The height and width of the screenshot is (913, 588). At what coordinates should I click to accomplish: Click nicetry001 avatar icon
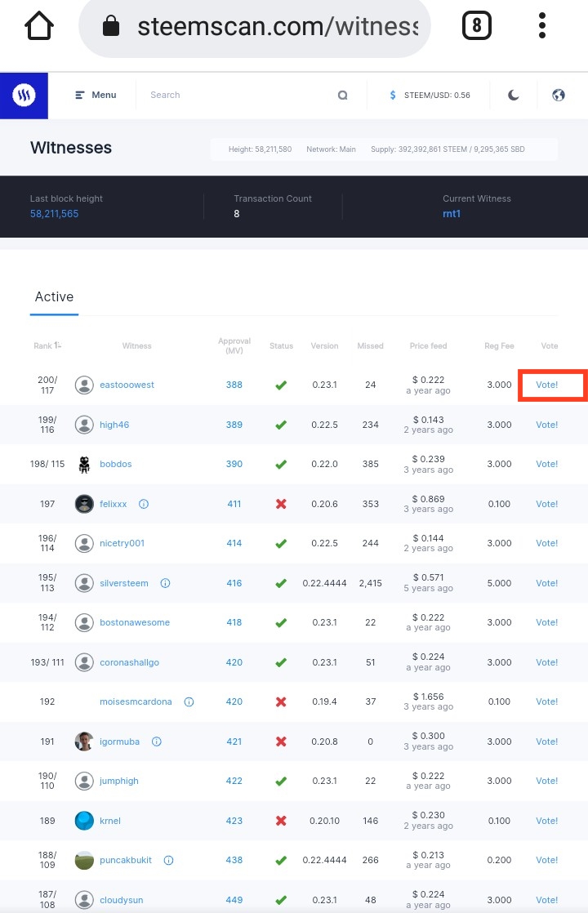[84, 543]
